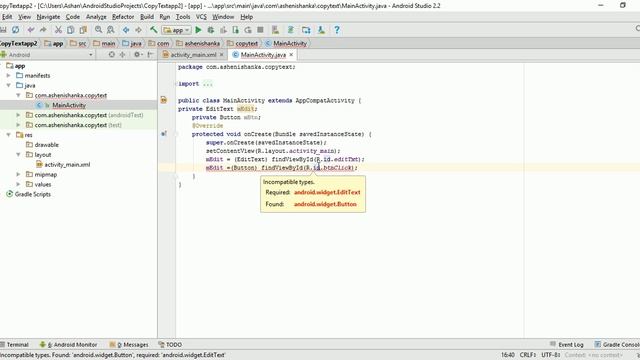Open the Window menu
The height and width of the screenshot is (360, 640).
pos(223,17)
